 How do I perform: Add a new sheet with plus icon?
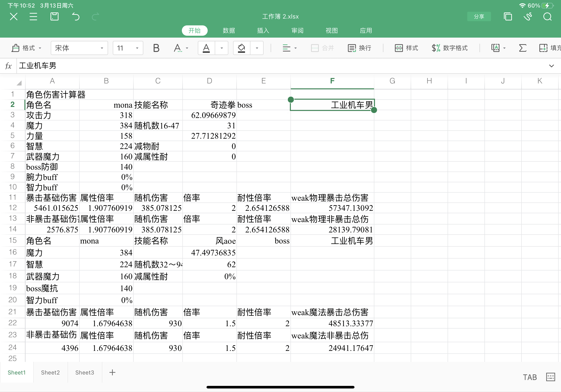click(112, 372)
